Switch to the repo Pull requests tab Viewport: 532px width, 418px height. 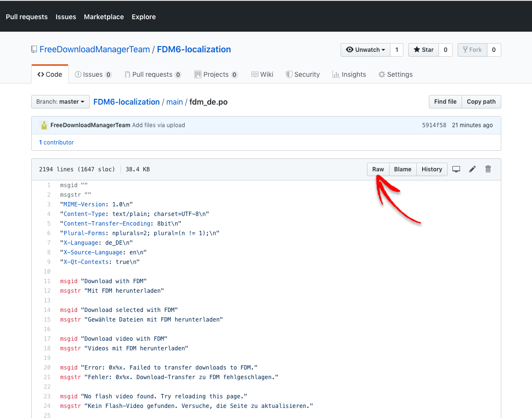click(153, 74)
